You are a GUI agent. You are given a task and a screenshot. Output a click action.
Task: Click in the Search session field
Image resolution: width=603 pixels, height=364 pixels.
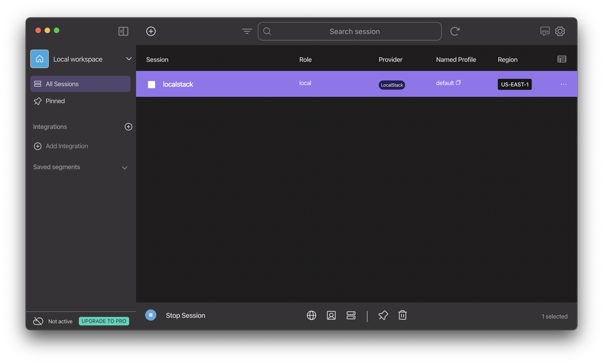pyautogui.click(x=354, y=31)
